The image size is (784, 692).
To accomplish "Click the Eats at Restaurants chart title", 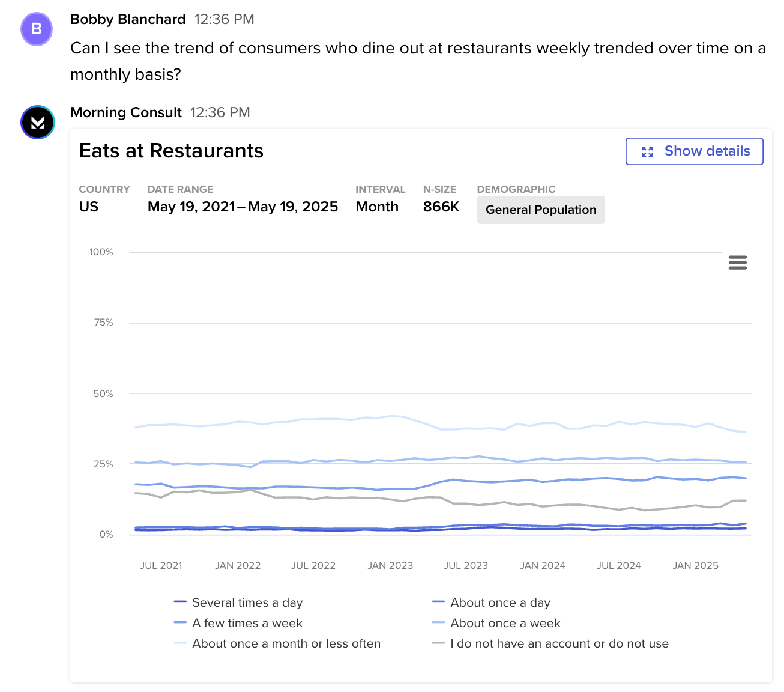I will [x=171, y=151].
